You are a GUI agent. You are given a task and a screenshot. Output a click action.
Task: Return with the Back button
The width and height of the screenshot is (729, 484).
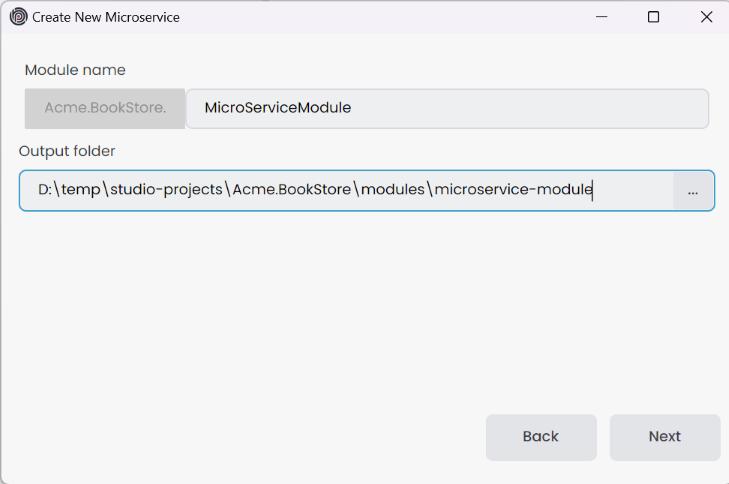(x=541, y=437)
